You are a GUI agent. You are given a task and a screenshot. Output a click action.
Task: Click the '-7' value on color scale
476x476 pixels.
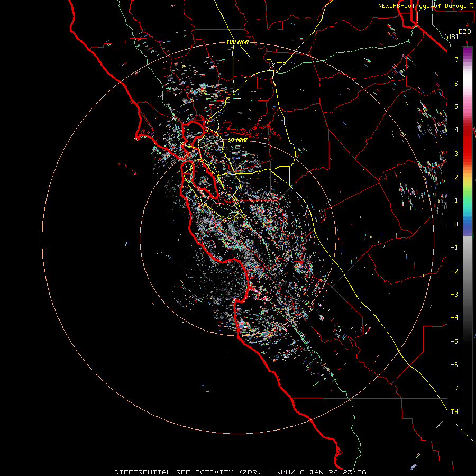454,388
